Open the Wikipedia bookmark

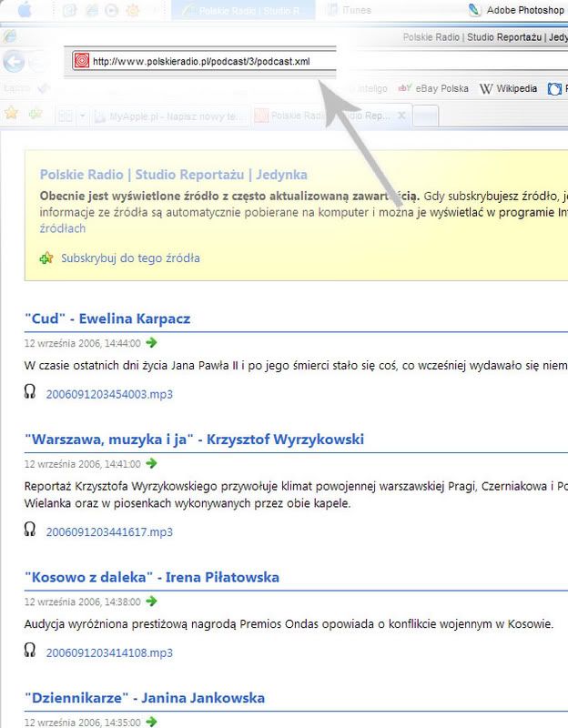coord(508,88)
